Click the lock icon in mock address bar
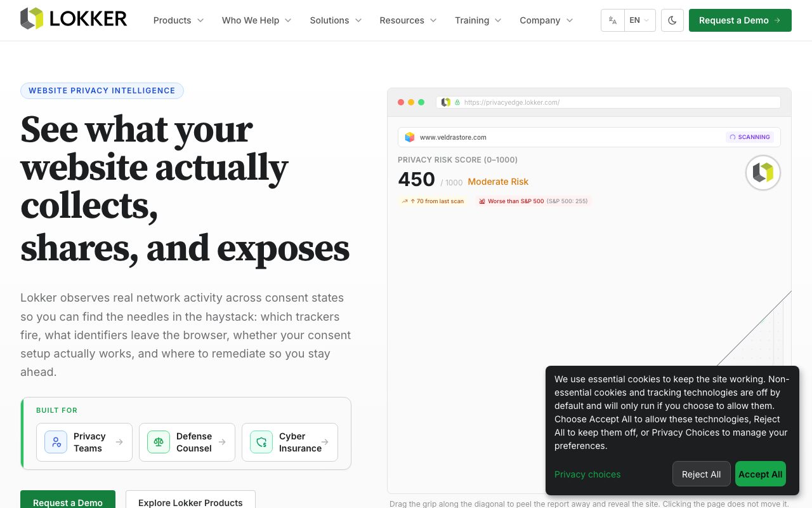The width and height of the screenshot is (812, 508). tap(457, 102)
